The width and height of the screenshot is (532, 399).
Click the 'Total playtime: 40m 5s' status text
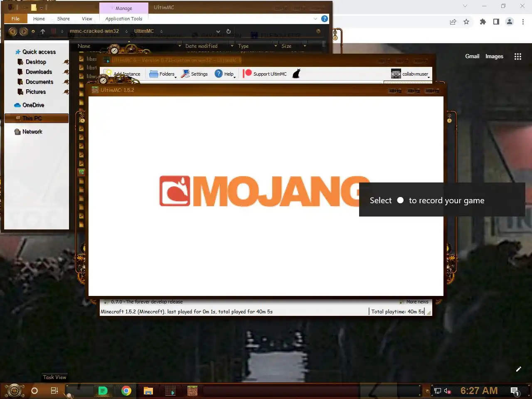pos(398,312)
